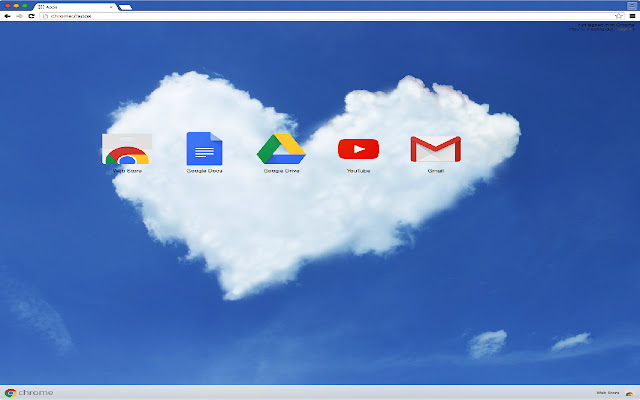Select the Apps tab
The image size is (640, 400).
tap(75, 7)
